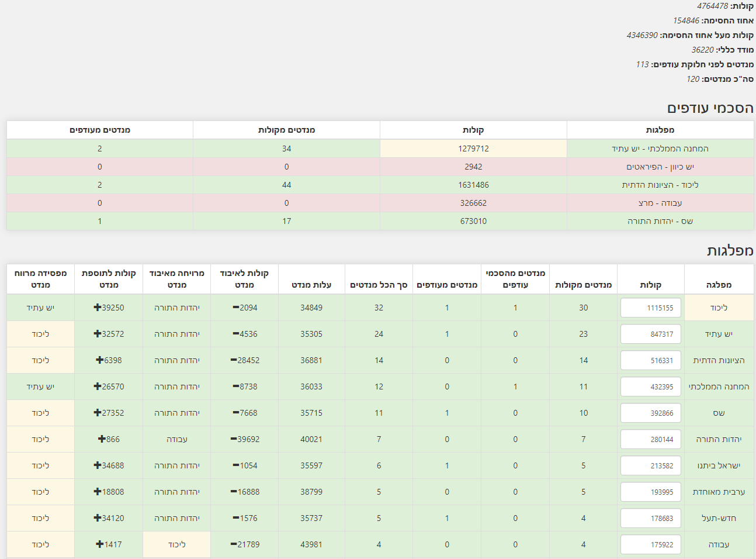Click the mandate cost cell 35305
This screenshot has height=559, width=756.
311,334
